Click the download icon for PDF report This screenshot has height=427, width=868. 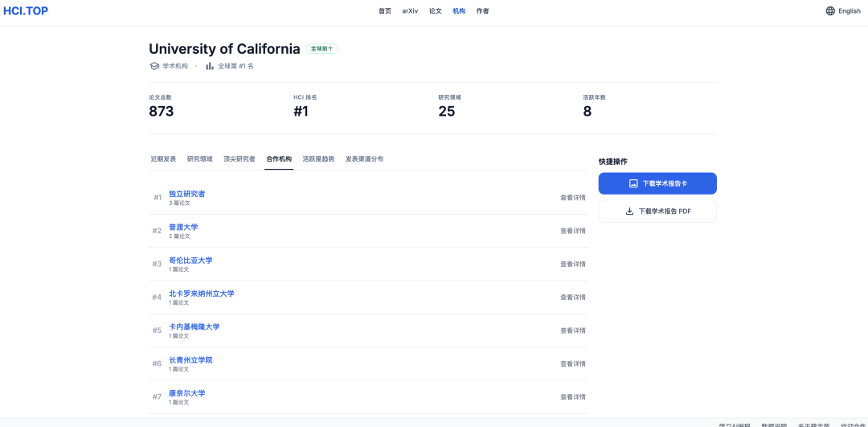[629, 211]
